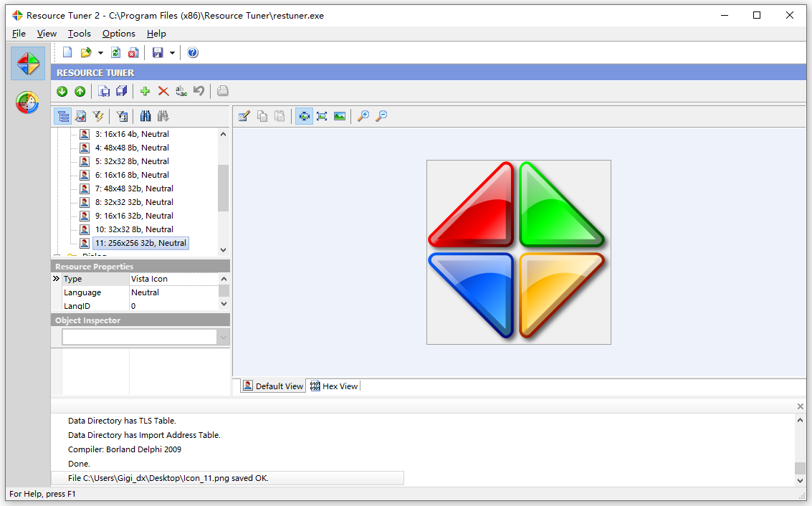
Task: Select icon resource 7: 48x48 32b, Neutral
Action: (x=133, y=188)
